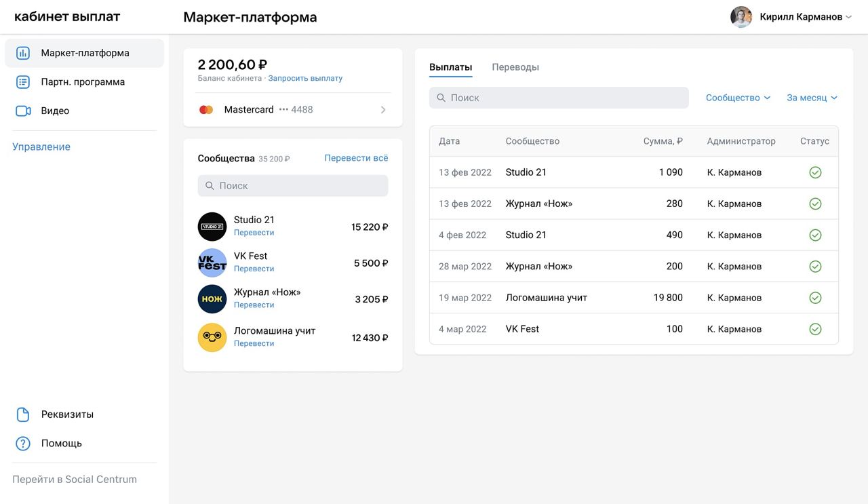Open the Помощь question mark icon

pos(23,444)
